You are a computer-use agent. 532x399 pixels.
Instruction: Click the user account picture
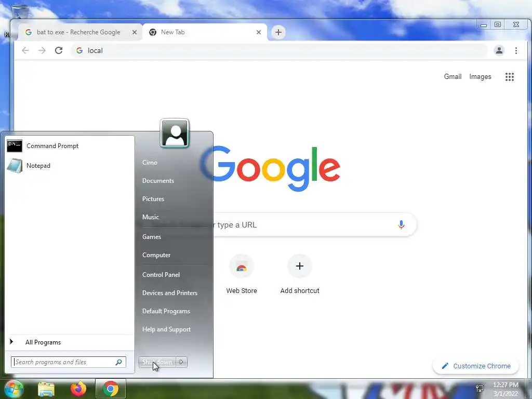[175, 134]
